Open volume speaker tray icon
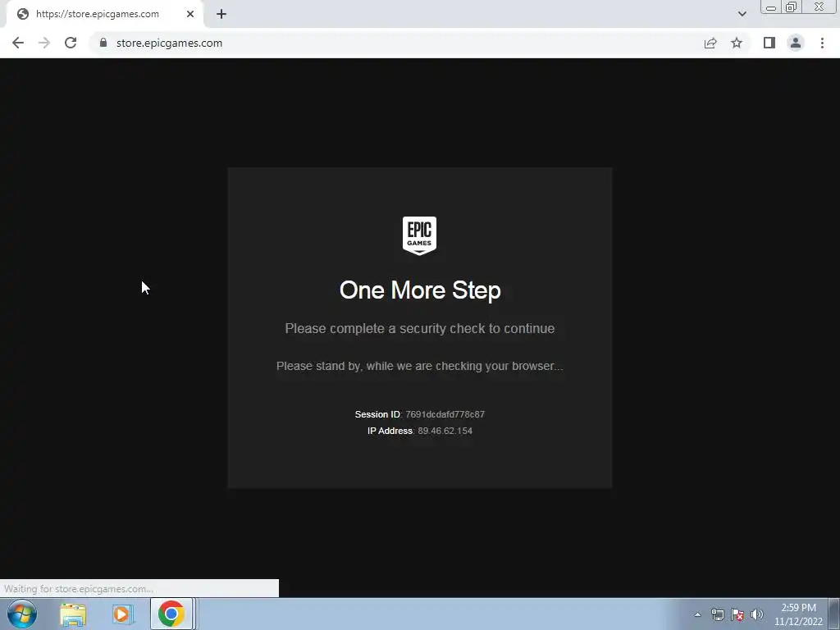Viewport: 840px width, 630px height. coord(757,614)
